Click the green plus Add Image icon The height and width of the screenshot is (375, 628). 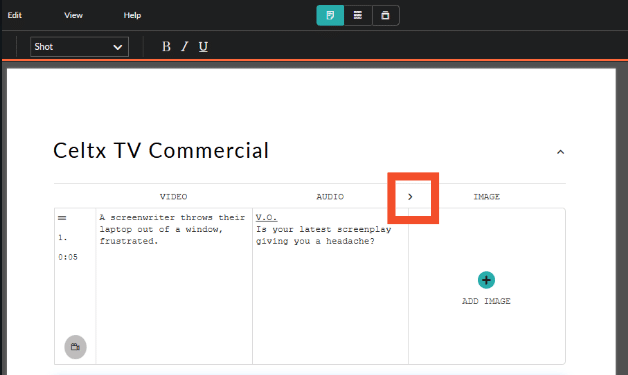pyautogui.click(x=486, y=280)
